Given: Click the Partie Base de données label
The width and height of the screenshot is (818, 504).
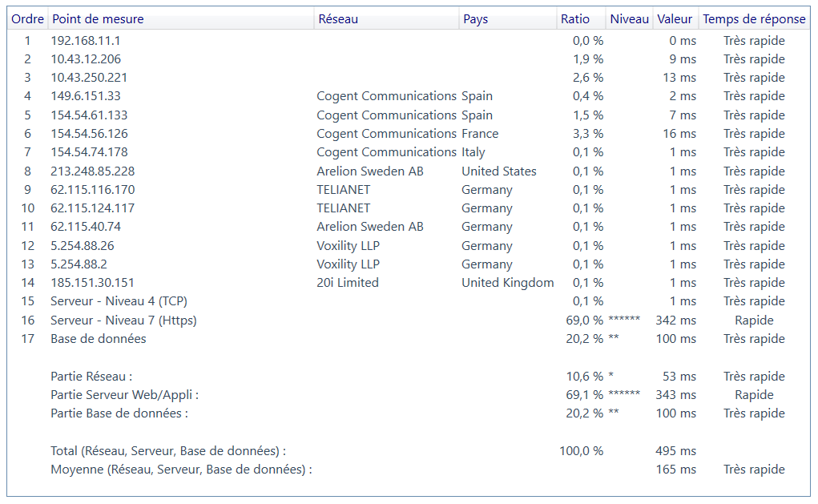Looking at the screenshot, I should coord(119,413).
